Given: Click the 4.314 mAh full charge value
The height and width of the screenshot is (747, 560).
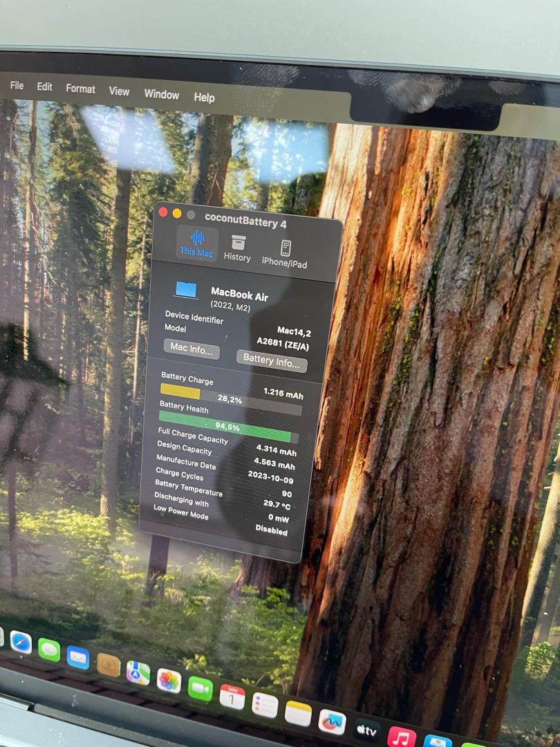Looking at the screenshot, I should [x=276, y=450].
